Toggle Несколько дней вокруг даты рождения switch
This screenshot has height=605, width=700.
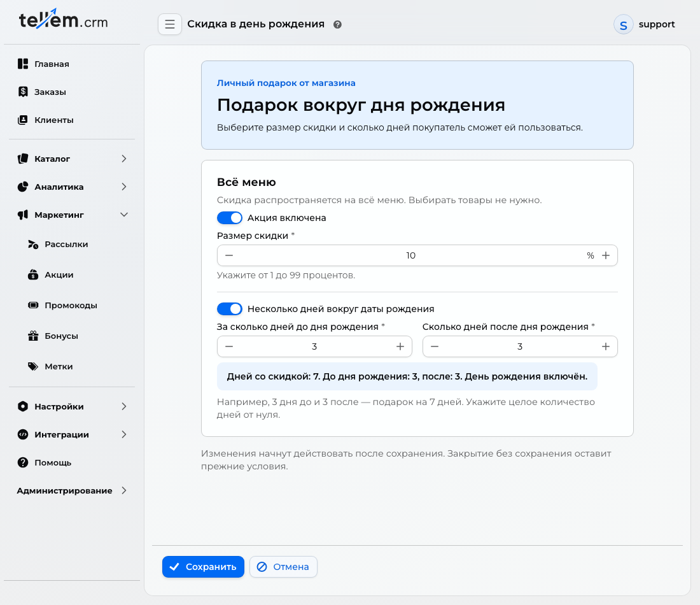230,309
